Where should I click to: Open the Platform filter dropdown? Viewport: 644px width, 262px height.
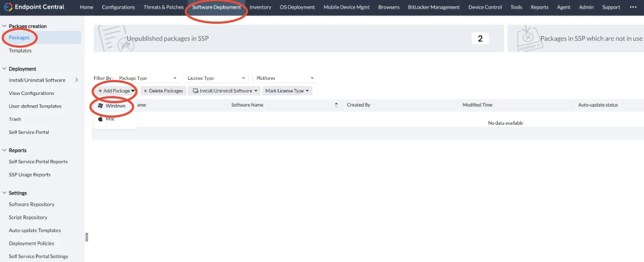(285, 78)
